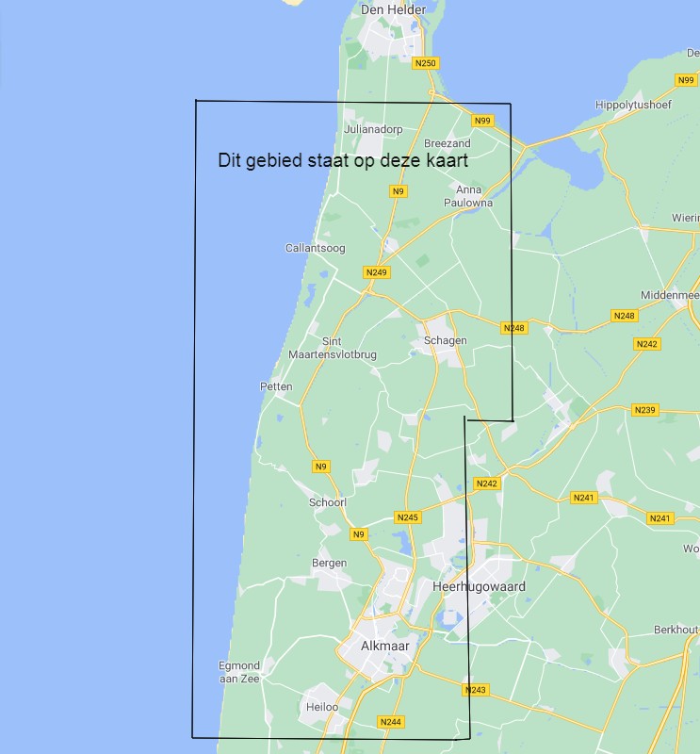
Task: Click the Callantsoog label on the coast
Action: [315, 248]
